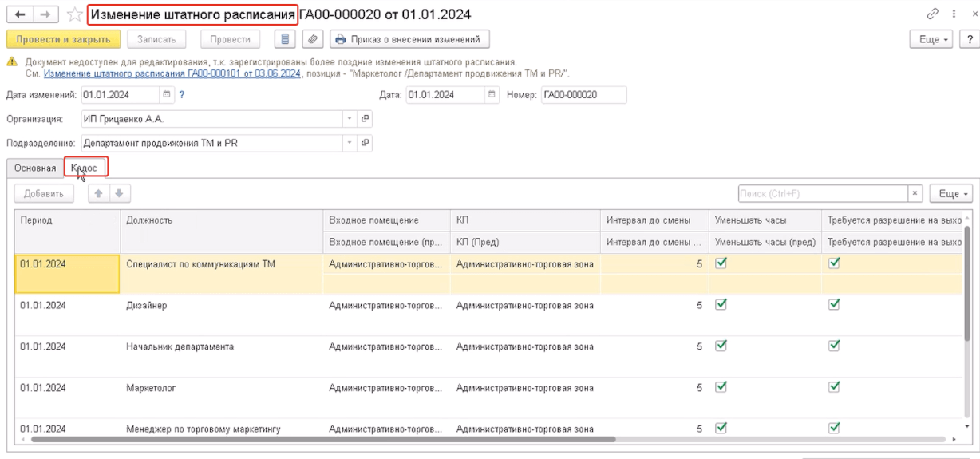This screenshot has height=459, width=980.
Task: Toggle Требуется разрешение for Маркетолог row
Action: click(x=835, y=387)
